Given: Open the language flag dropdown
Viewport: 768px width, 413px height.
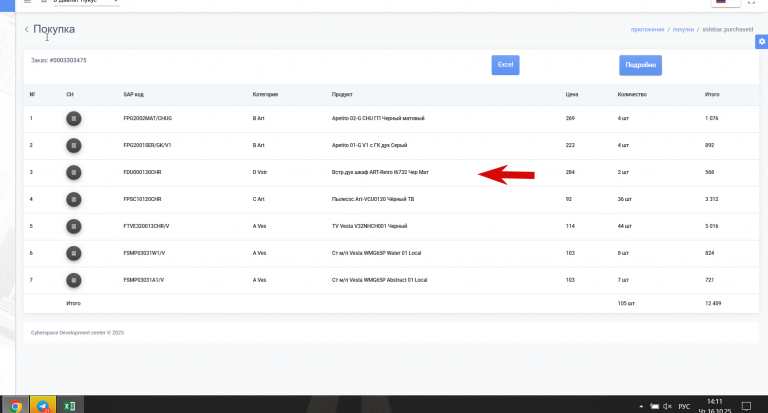Looking at the screenshot, I should [x=725, y=2].
